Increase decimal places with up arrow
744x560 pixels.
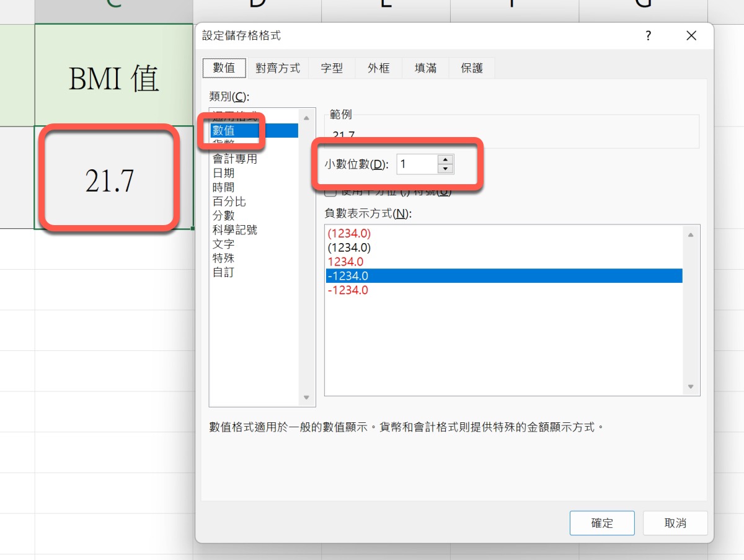445,159
